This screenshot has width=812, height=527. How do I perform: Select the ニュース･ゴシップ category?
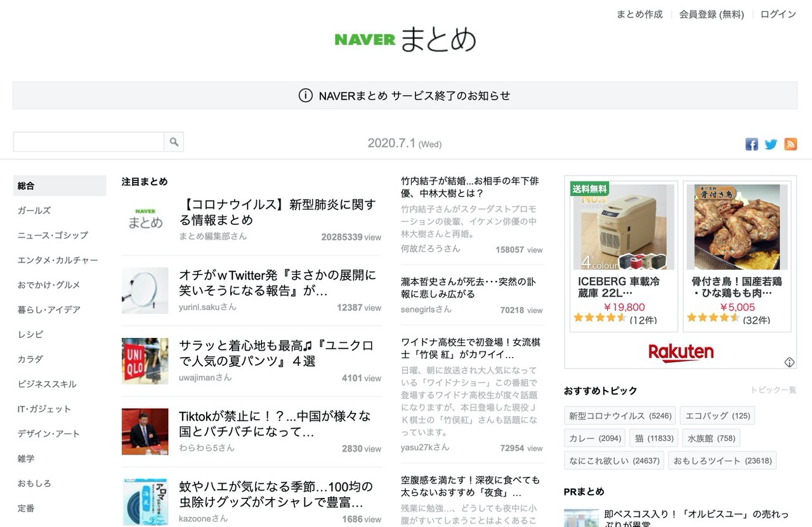point(53,235)
